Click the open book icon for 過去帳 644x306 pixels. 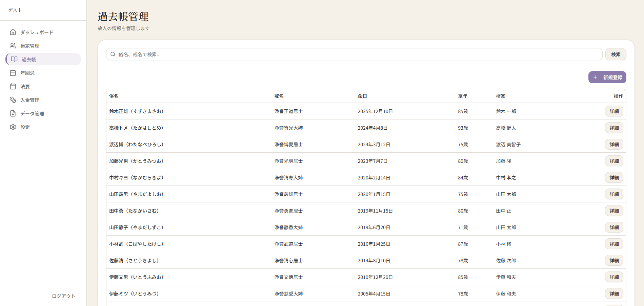pyautogui.click(x=14, y=59)
